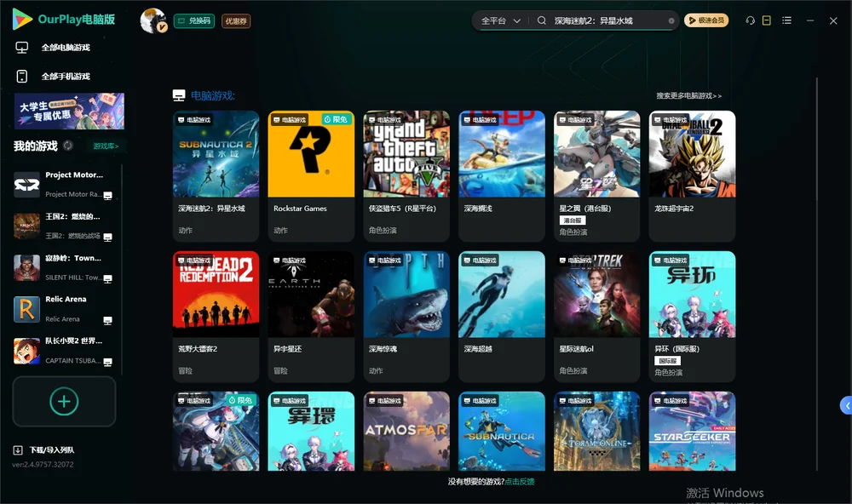Screen dimensions: 852x504
Task: Open the bottom-row 異環 card
Action: click(311, 432)
